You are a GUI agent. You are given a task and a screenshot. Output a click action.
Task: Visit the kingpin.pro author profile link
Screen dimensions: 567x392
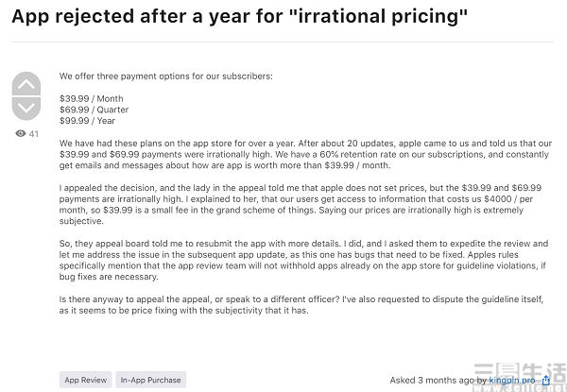[x=512, y=380]
